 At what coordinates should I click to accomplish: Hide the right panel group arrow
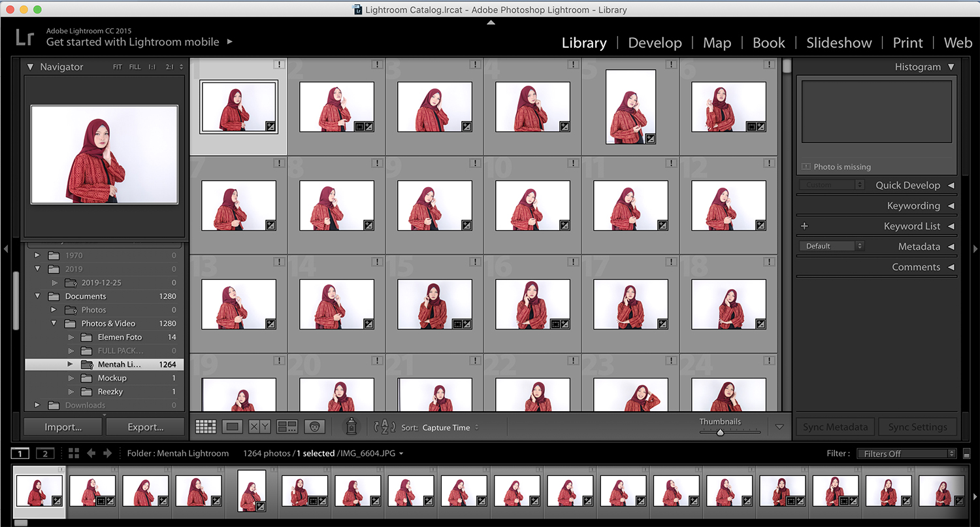975,249
